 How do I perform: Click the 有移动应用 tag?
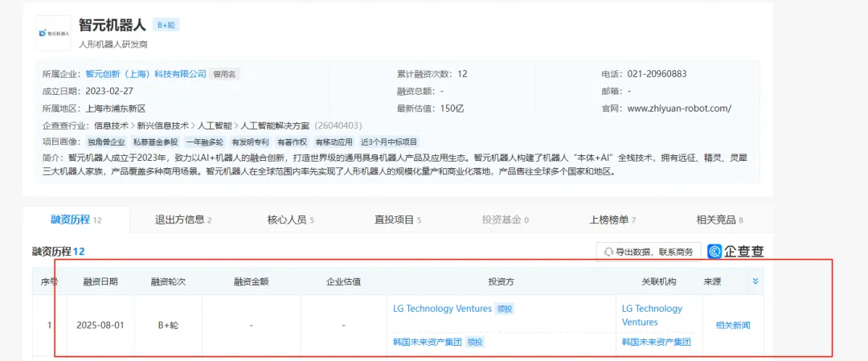(x=335, y=142)
